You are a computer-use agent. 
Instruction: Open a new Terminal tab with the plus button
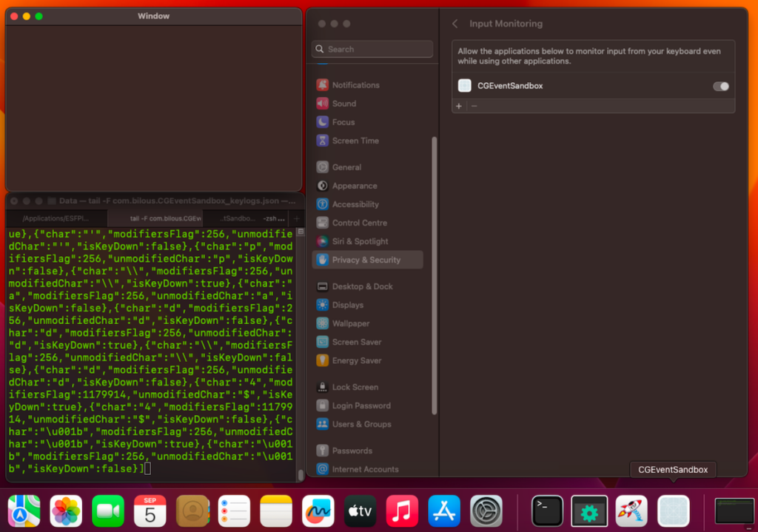coord(296,218)
